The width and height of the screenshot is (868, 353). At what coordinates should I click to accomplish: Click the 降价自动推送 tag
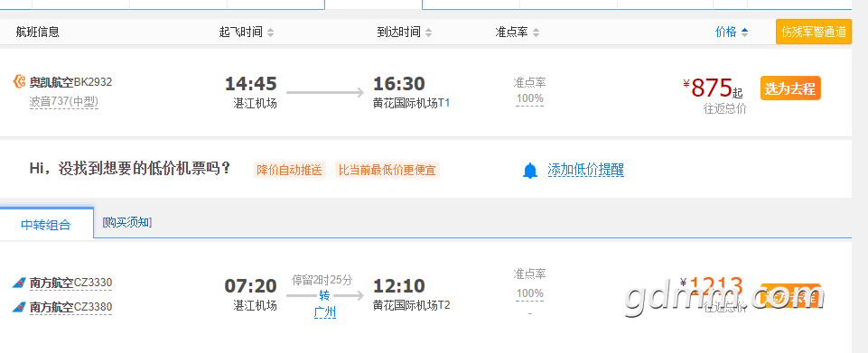(290, 170)
